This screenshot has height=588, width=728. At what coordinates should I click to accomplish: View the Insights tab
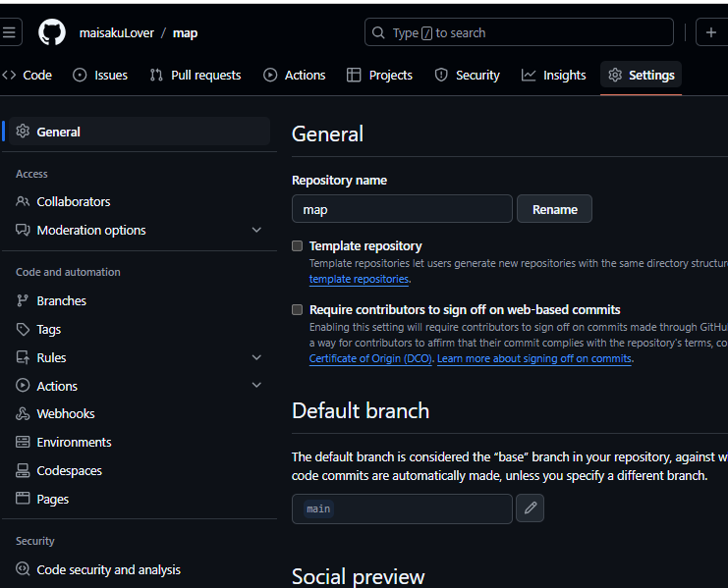(x=554, y=76)
